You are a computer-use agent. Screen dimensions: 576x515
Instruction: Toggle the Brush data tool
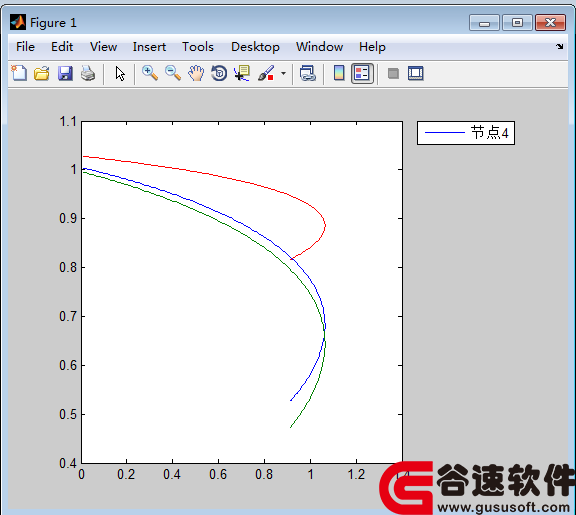[266, 73]
